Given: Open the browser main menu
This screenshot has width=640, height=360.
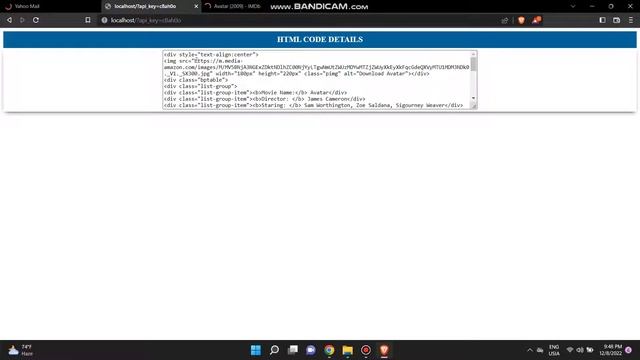Looking at the screenshot, I should (631, 20).
